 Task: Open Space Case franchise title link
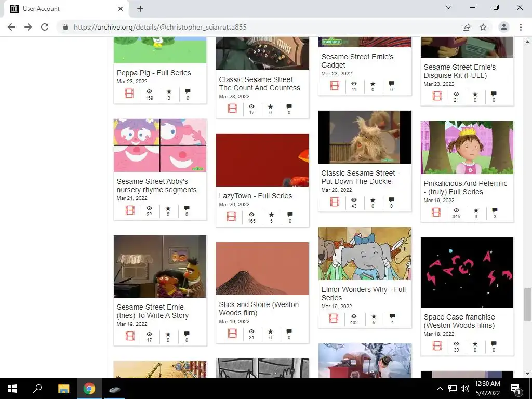point(459,321)
